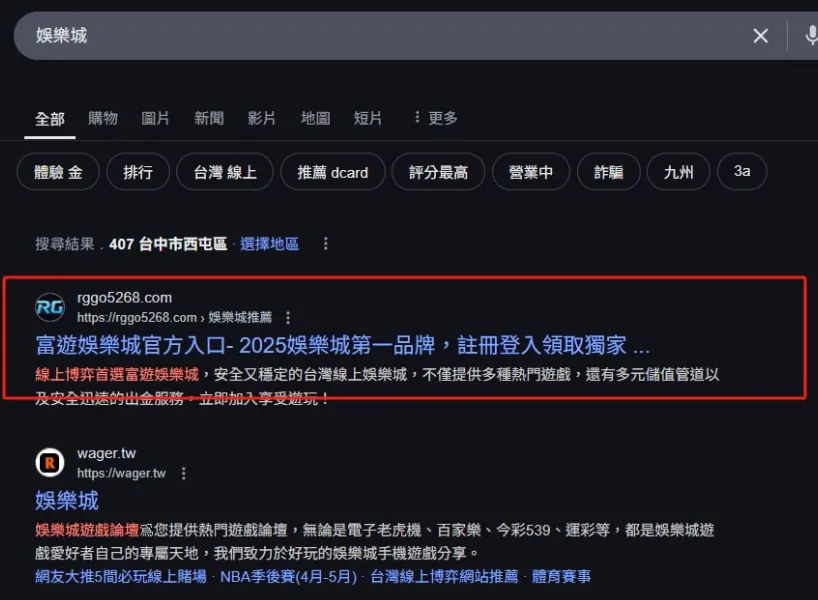The width and height of the screenshot is (818, 600).
Task: Click the 娛樂城 result title from wager.tw
Action: coord(67,501)
